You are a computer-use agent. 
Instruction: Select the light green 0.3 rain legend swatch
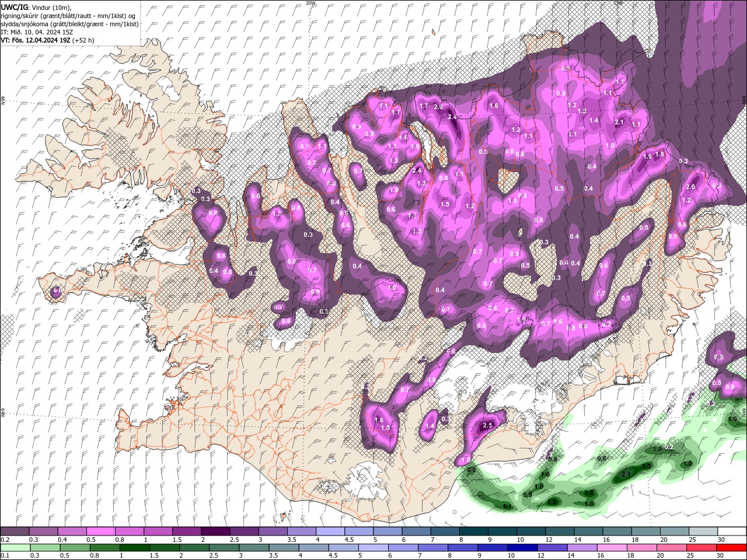pyautogui.click(x=45, y=548)
